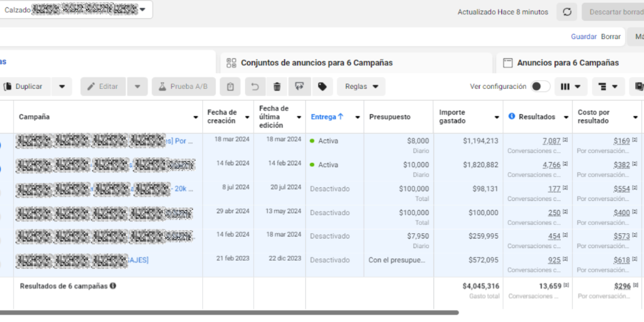The width and height of the screenshot is (644, 322).
Task: Click the Descartar borrador button
Action: pyautogui.click(x=614, y=12)
